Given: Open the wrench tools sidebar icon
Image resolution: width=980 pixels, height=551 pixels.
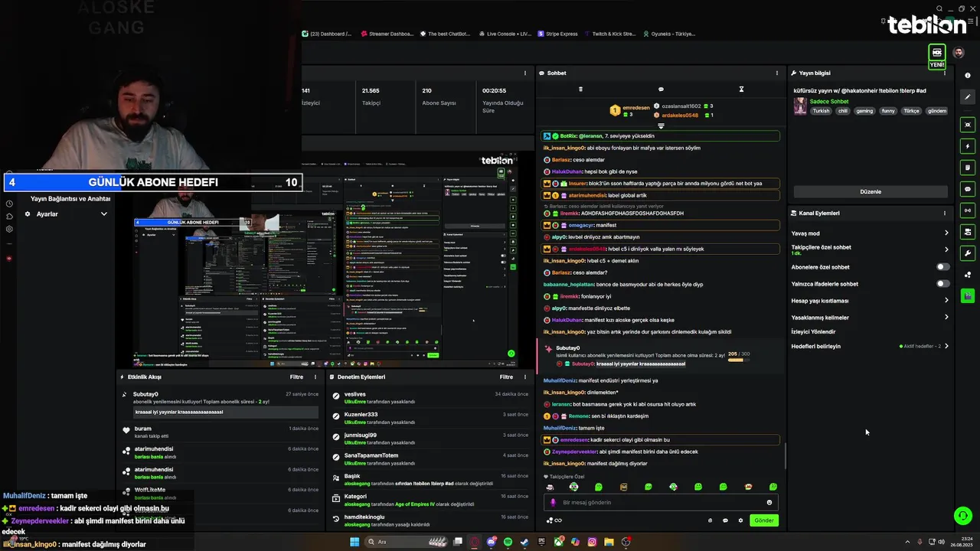Looking at the screenshot, I should [968, 253].
